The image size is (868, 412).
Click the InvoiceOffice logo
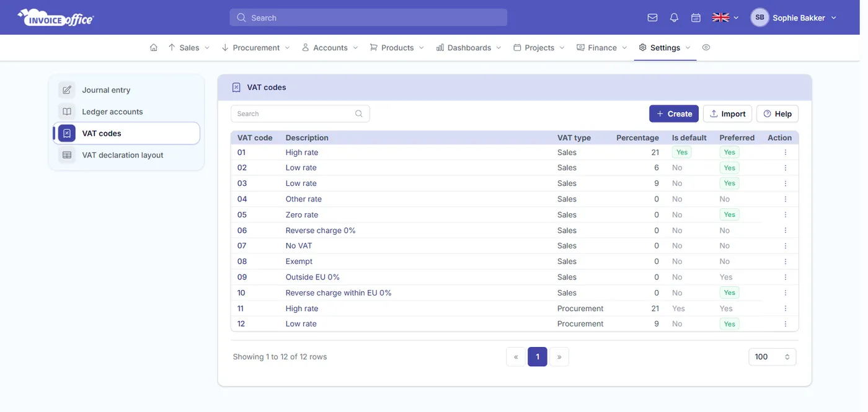tap(56, 17)
